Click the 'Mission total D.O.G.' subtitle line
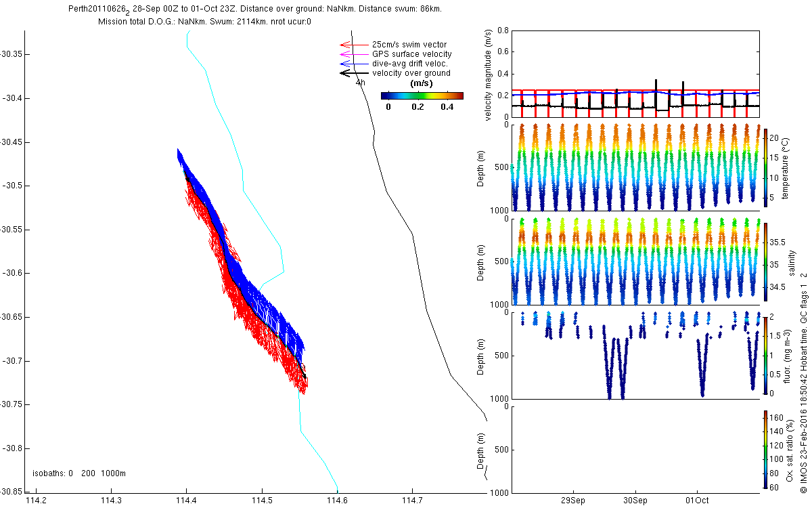812x508 pixels. (x=204, y=21)
